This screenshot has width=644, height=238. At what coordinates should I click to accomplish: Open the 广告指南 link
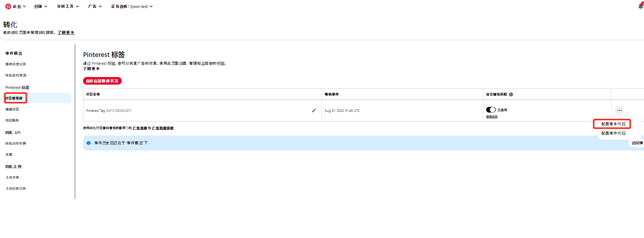point(140,128)
